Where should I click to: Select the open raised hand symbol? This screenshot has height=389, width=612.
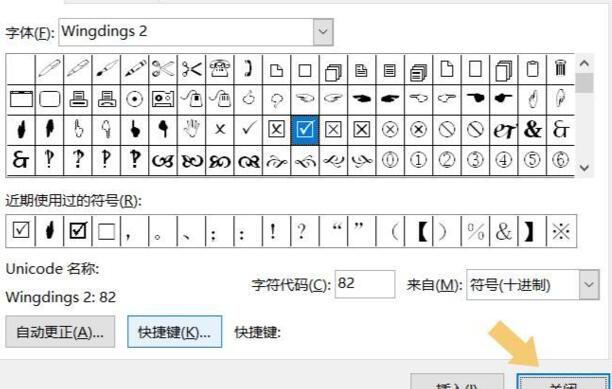(191, 130)
